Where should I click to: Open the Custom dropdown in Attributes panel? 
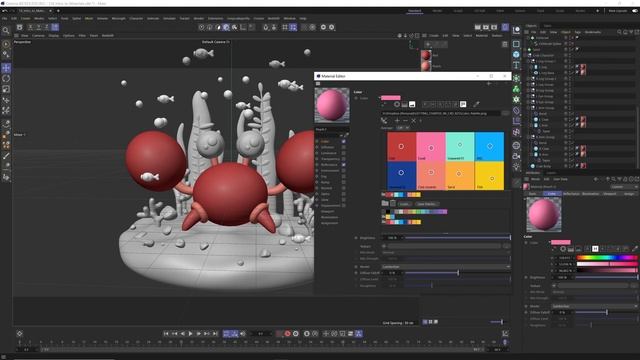coord(623,187)
